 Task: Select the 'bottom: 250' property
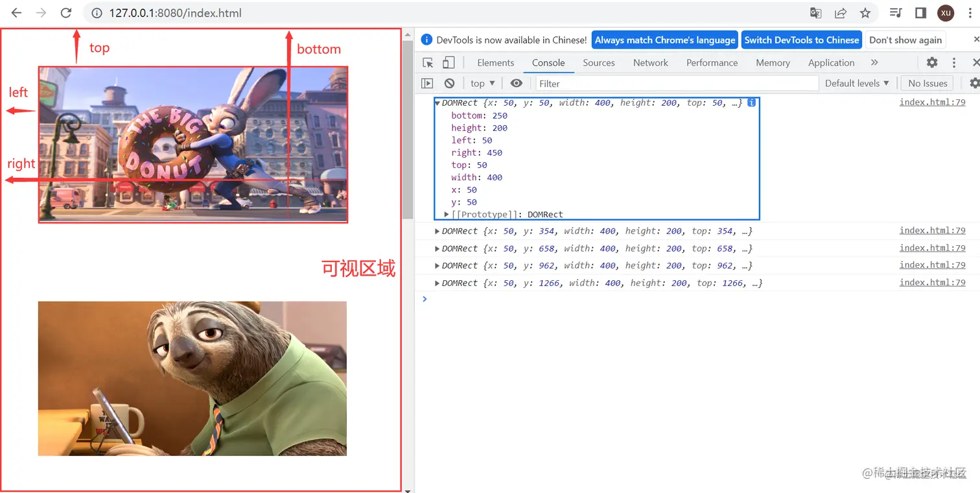[x=480, y=115]
